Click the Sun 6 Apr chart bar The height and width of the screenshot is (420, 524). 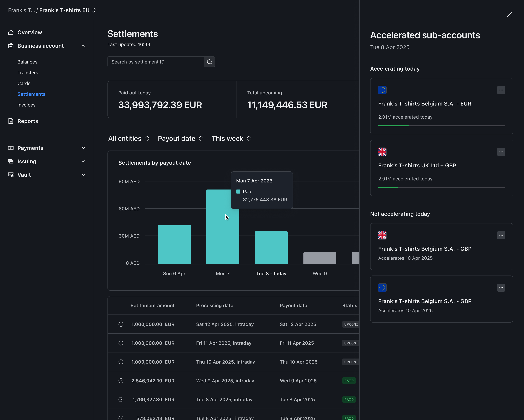(x=174, y=244)
